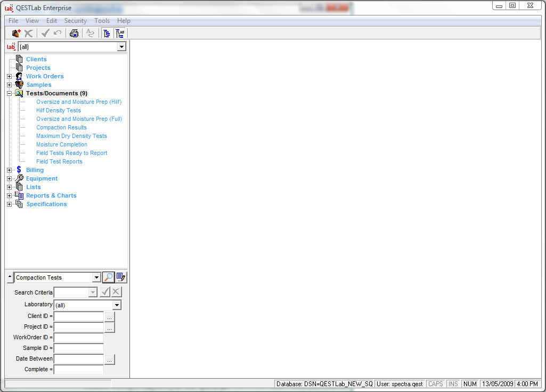Click the Work Orders person icon
The image size is (546, 392).
pyautogui.click(x=19, y=76)
